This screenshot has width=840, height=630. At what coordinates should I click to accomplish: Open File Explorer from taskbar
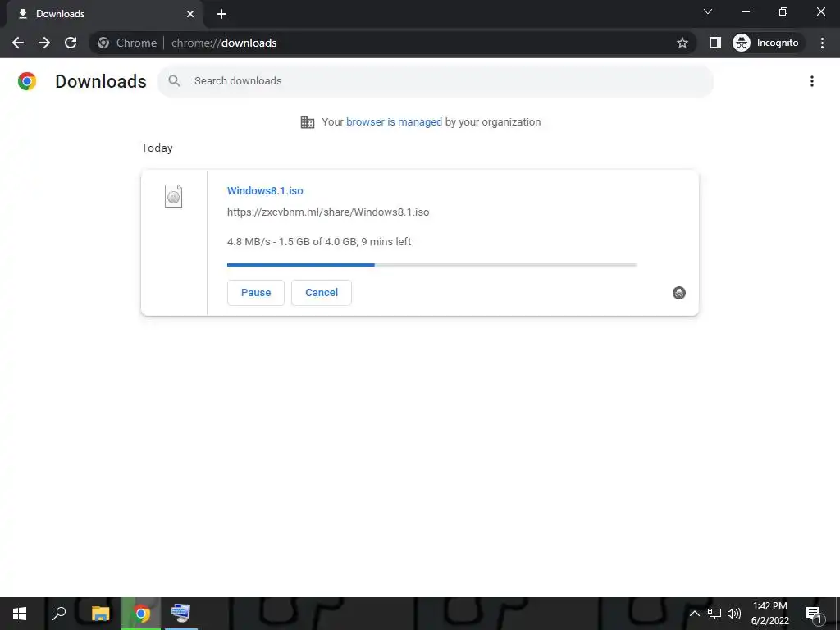coord(100,614)
